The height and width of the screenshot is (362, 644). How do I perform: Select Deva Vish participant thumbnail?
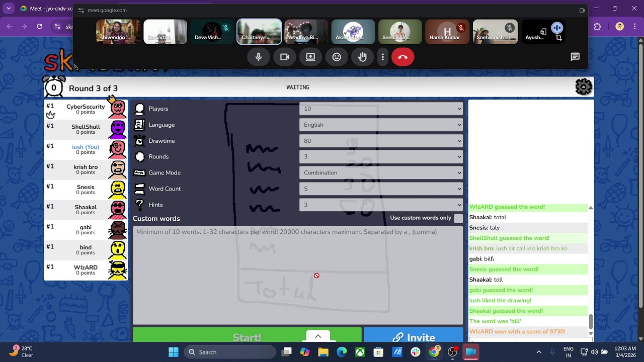(212, 32)
